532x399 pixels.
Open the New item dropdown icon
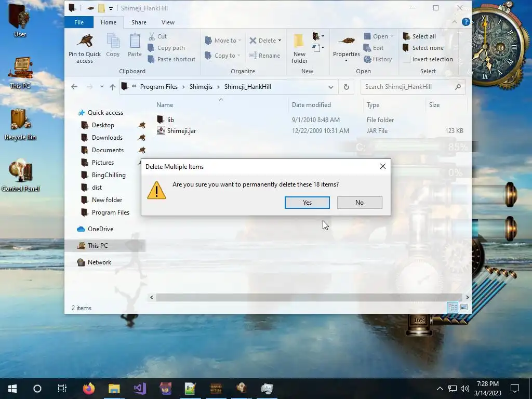click(318, 36)
